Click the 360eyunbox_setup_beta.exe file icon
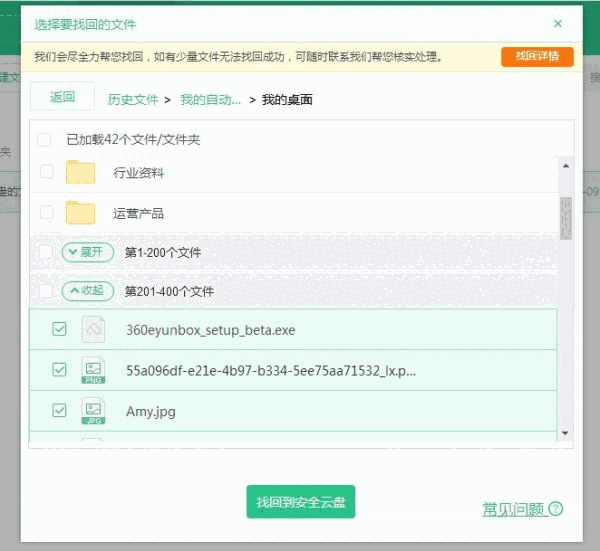This screenshot has width=600, height=551. click(x=93, y=329)
